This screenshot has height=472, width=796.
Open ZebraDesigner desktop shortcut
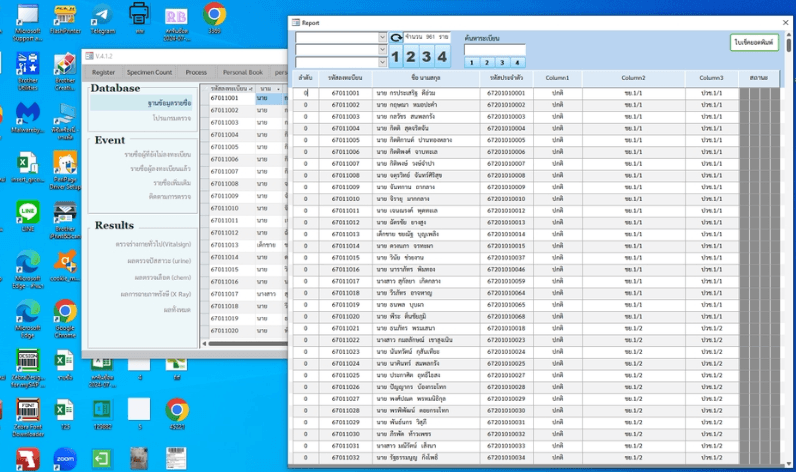(27, 368)
